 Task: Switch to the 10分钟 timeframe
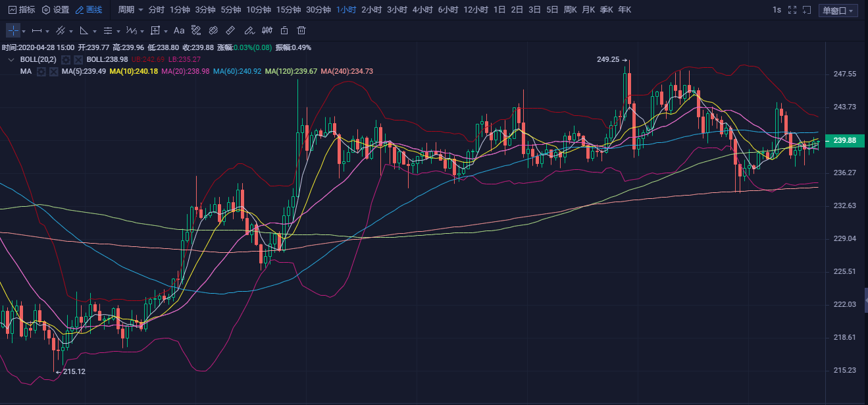coord(259,10)
